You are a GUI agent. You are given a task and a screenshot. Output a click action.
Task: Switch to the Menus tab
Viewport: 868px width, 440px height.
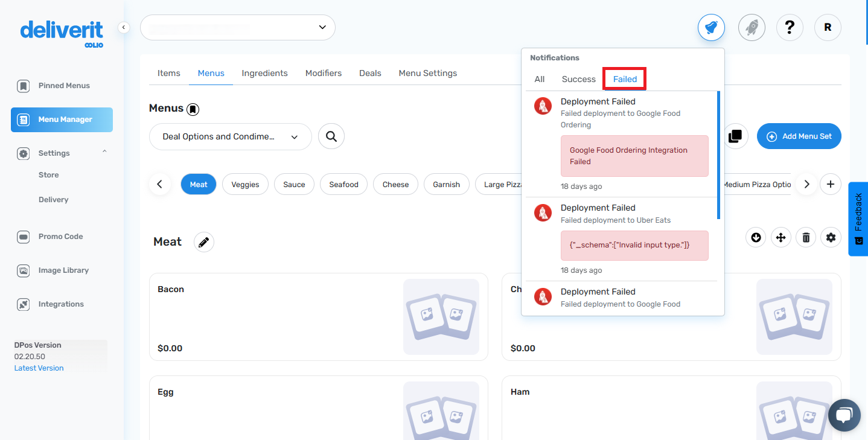211,73
